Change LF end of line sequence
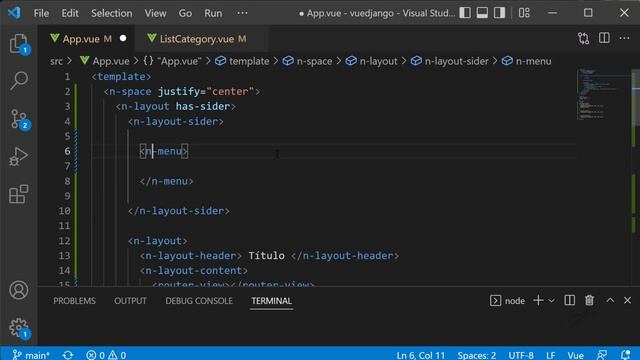640x360 pixels. (550, 355)
